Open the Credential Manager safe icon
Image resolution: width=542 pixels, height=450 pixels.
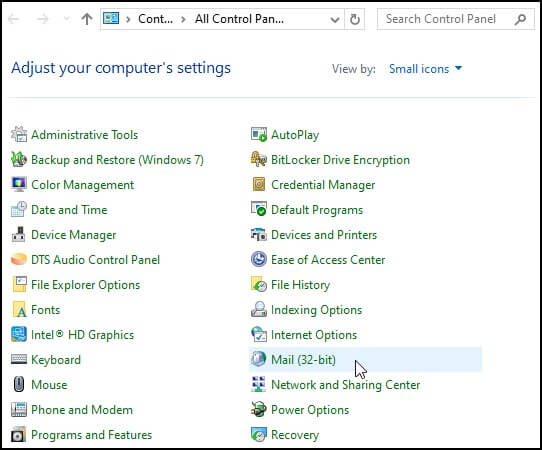pos(259,185)
